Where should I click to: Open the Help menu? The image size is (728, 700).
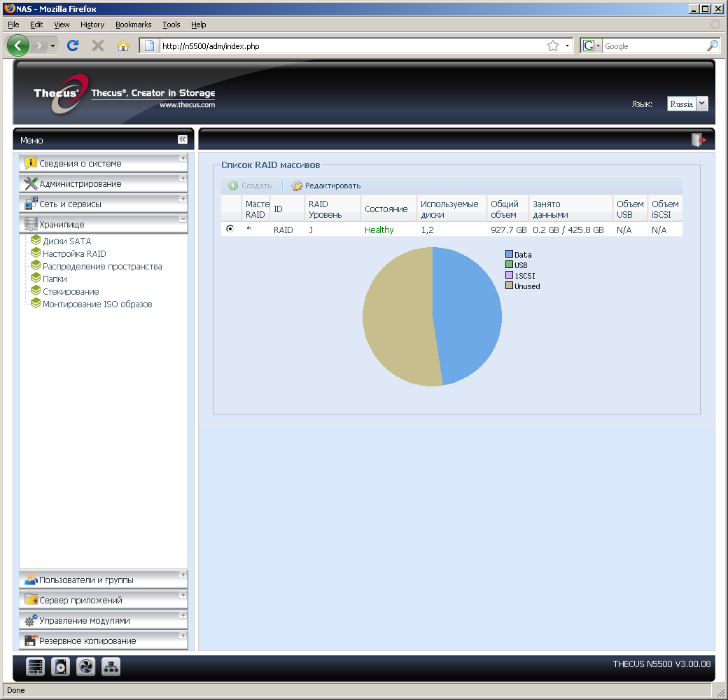click(198, 24)
